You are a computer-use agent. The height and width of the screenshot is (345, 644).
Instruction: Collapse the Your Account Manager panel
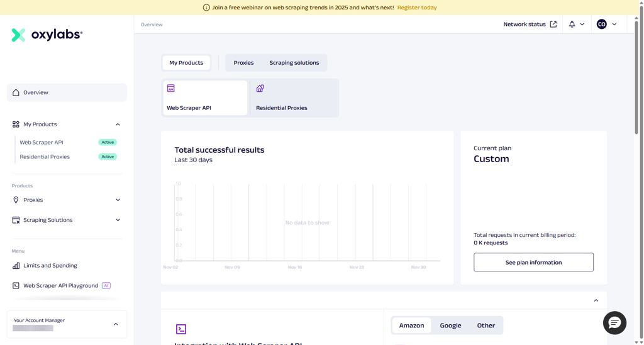(x=116, y=324)
